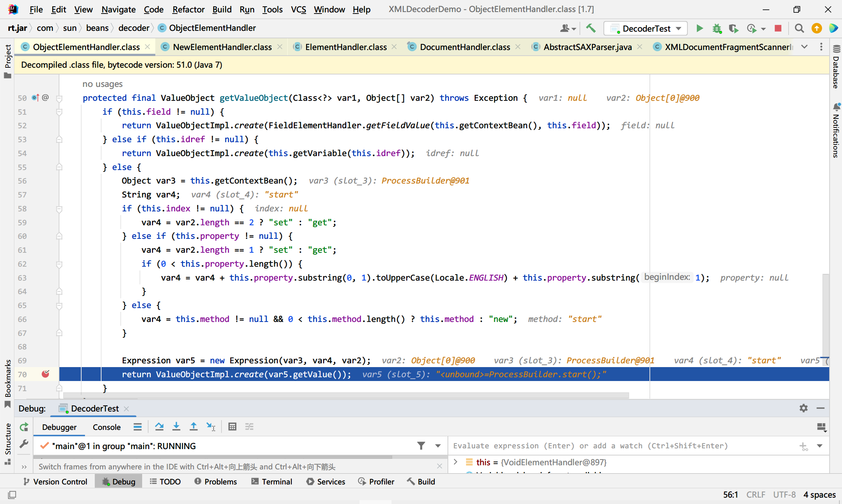This screenshot has width=842, height=504.
Task: Click the debugger layout settings icon
Action: coord(822,427)
